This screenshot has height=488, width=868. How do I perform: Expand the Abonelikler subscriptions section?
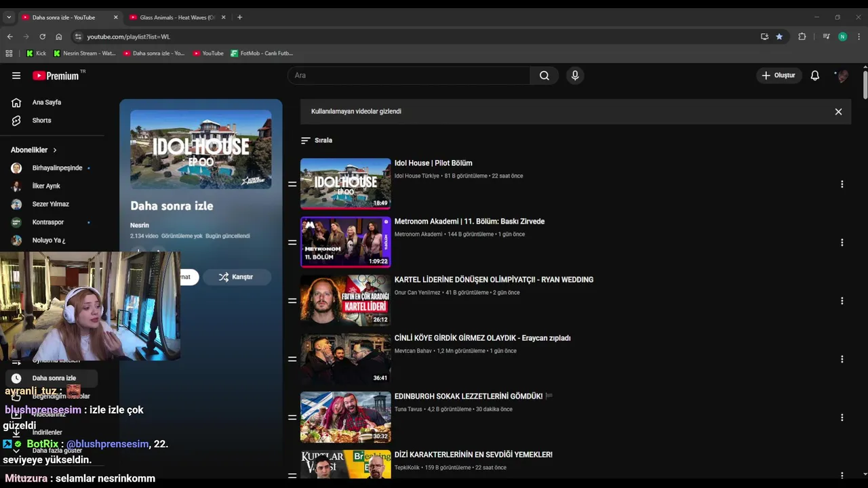(34, 150)
